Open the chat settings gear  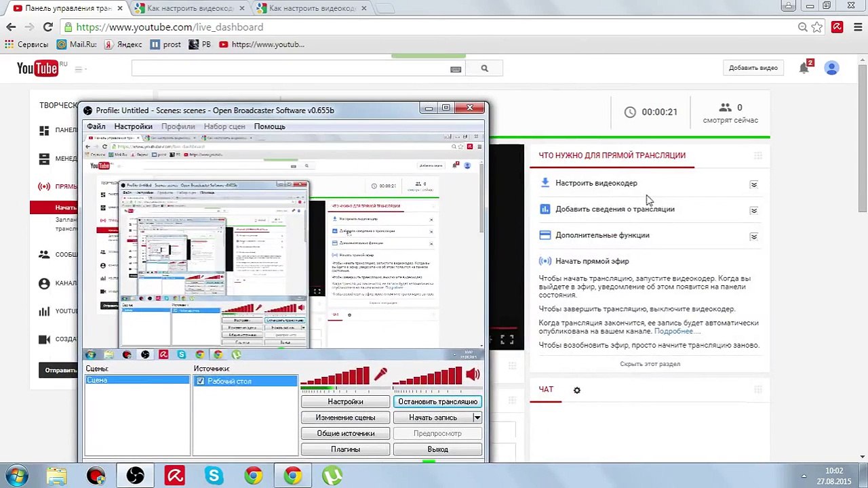tap(577, 390)
